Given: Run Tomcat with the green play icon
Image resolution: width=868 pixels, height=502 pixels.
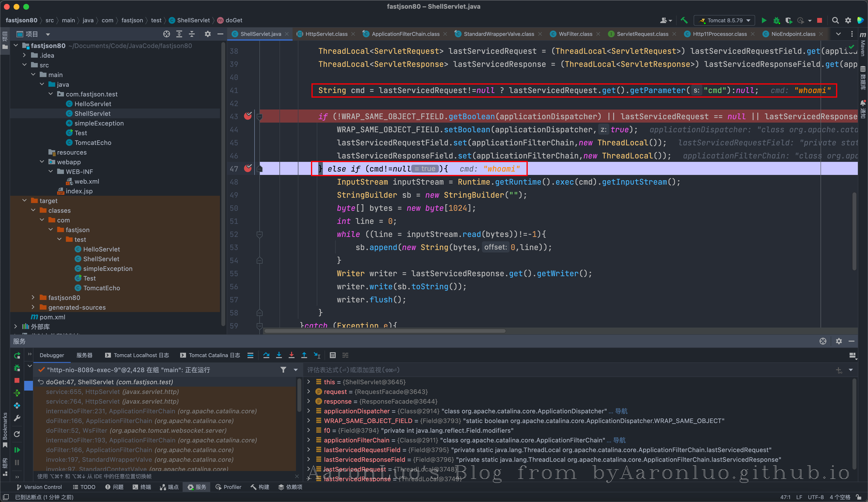Looking at the screenshot, I should point(764,20).
